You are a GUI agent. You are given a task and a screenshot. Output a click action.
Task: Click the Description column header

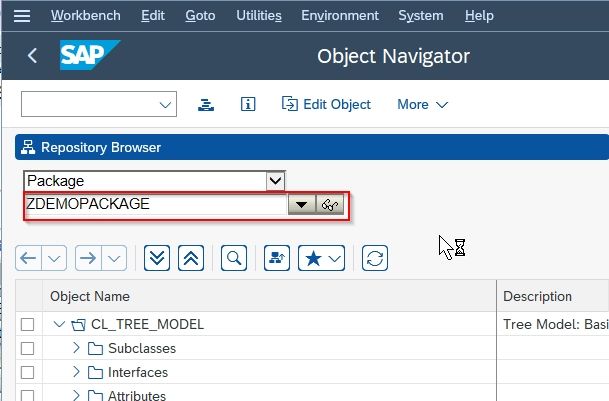[x=553, y=296]
